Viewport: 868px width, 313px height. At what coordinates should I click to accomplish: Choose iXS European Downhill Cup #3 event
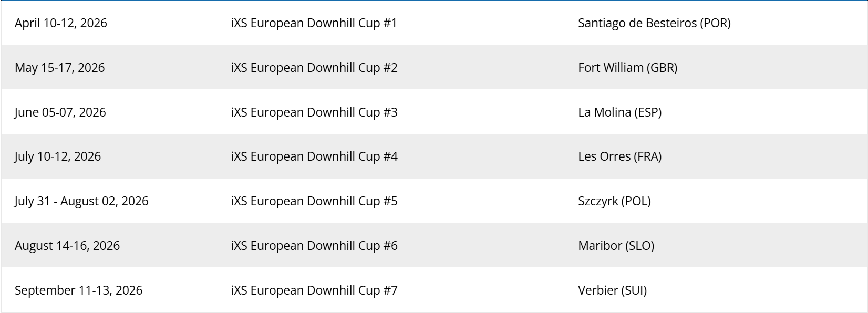[314, 112]
